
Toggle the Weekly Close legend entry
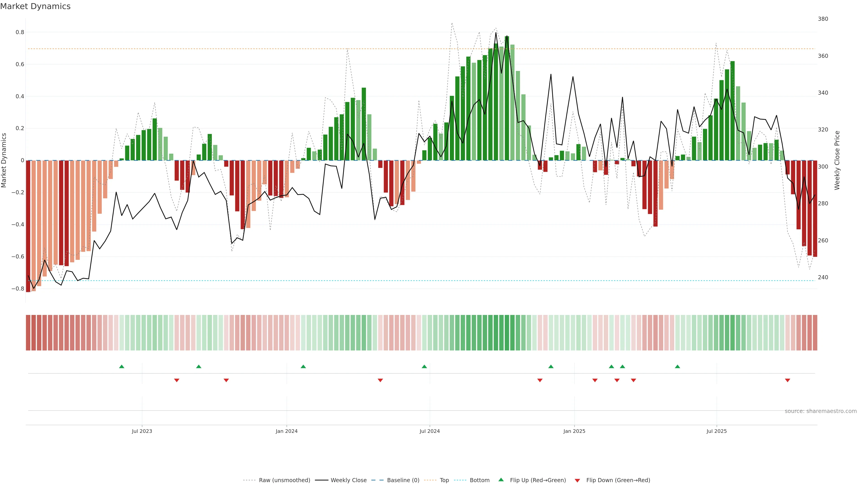pyautogui.click(x=348, y=480)
